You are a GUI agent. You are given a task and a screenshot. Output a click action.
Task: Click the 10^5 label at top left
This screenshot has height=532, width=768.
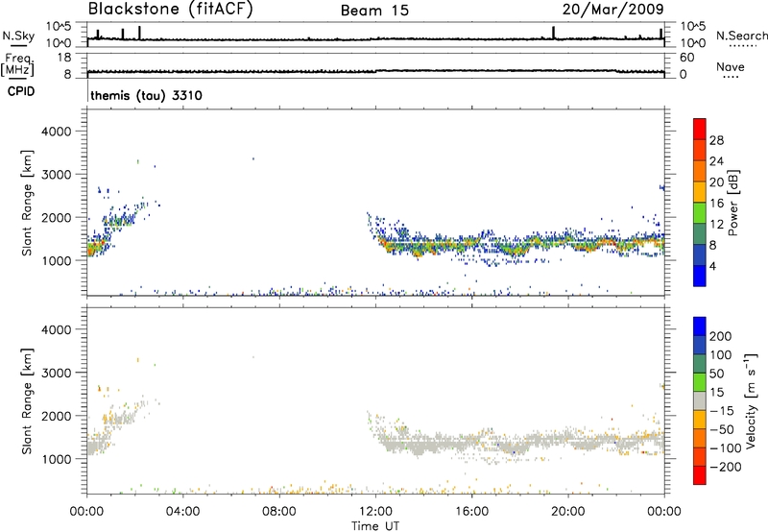[x=59, y=26]
